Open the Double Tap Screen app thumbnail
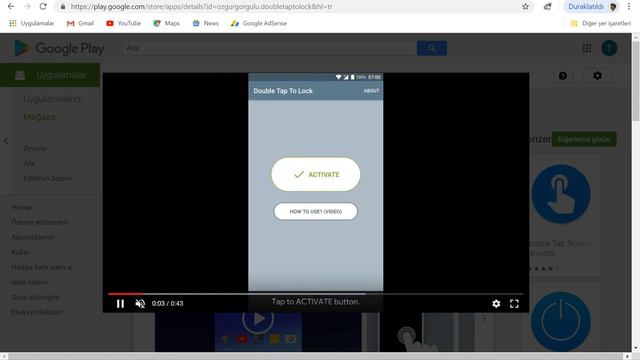The image size is (640, 360). pyautogui.click(x=561, y=194)
